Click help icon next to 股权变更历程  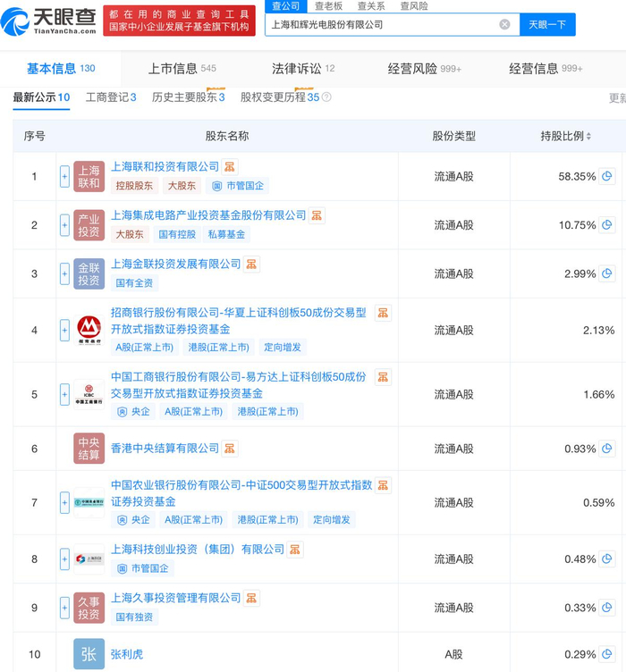(x=326, y=97)
